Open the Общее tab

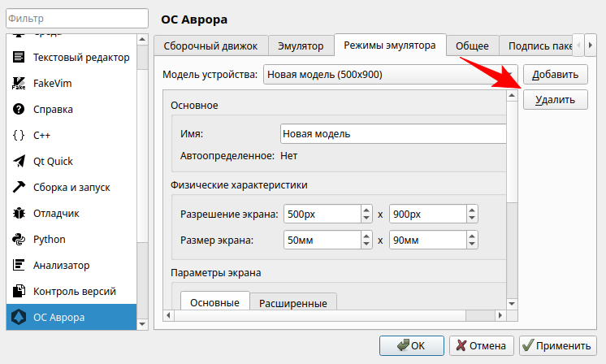click(472, 46)
